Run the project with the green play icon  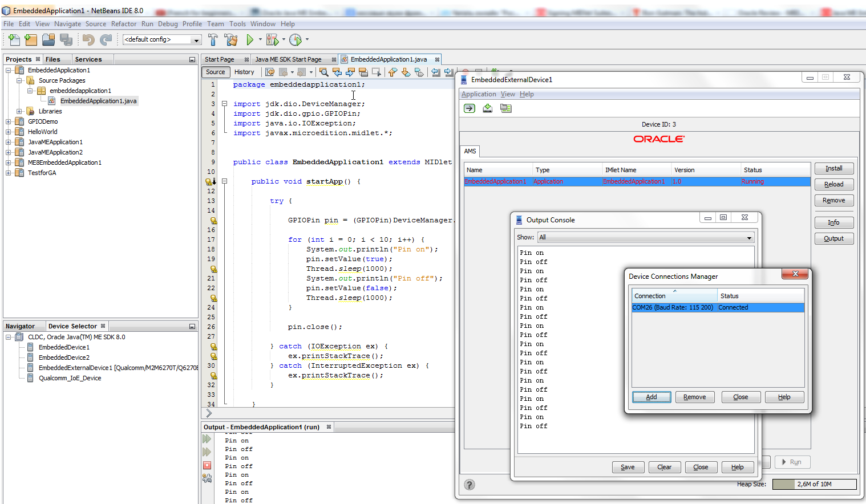click(x=250, y=40)
